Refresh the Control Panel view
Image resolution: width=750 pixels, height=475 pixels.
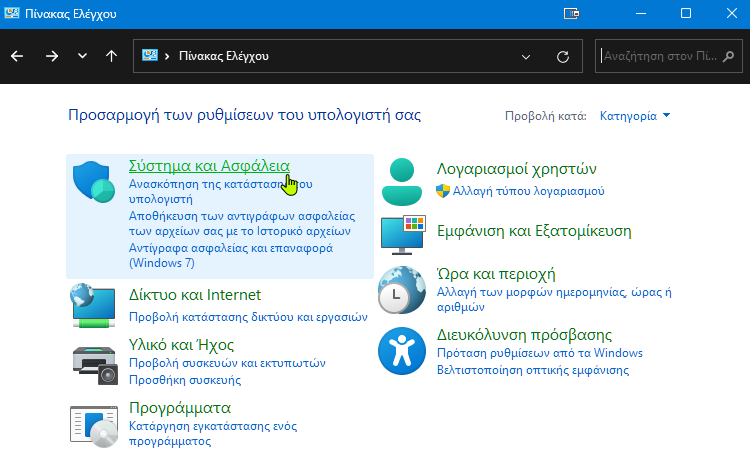click(x=563, y=57)
